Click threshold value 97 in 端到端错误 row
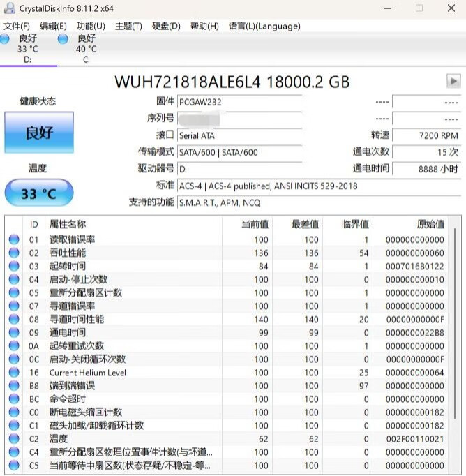 coord(363,386)
